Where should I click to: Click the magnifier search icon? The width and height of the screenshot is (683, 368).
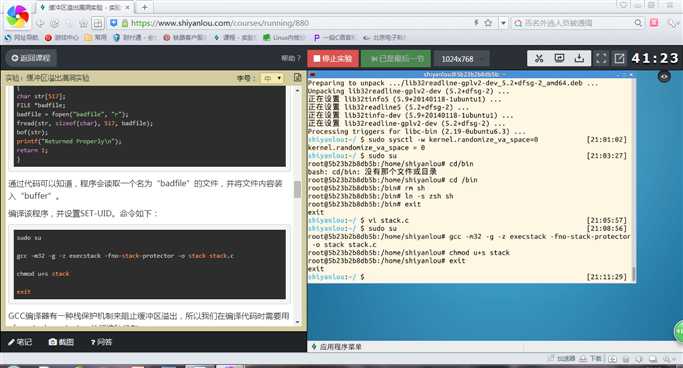pos(638,23)
